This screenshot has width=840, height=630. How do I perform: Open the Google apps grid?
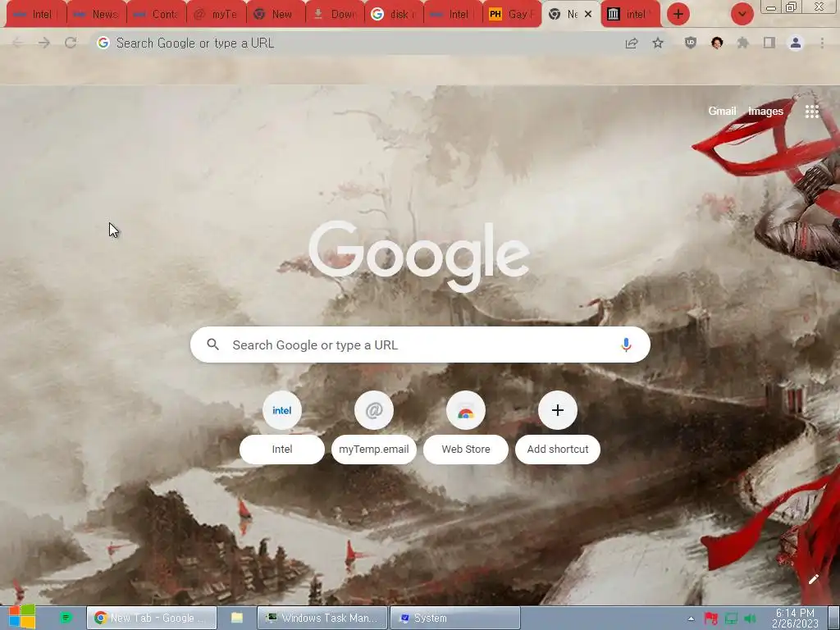811,111
